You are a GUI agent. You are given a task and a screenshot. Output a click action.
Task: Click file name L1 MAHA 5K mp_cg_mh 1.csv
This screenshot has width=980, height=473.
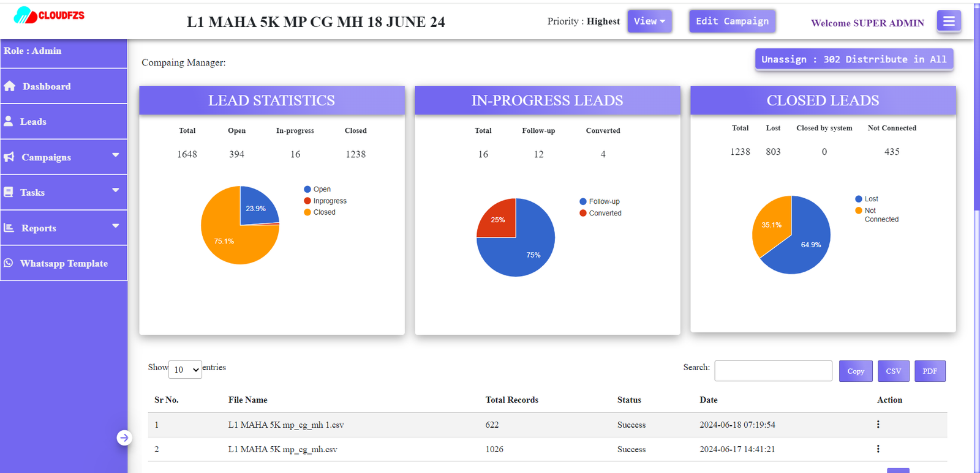click(x=286, y=425)
